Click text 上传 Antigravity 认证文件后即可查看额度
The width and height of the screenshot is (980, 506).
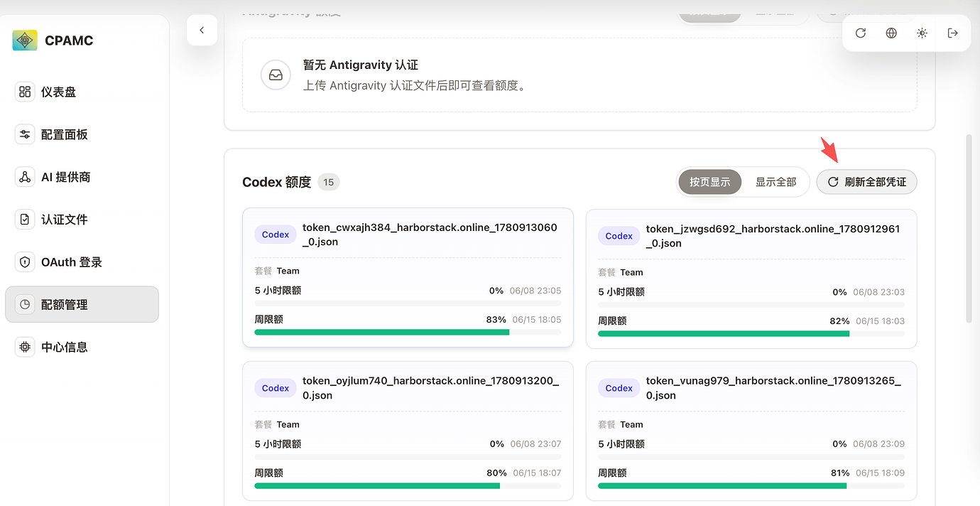tap(415, 86)
